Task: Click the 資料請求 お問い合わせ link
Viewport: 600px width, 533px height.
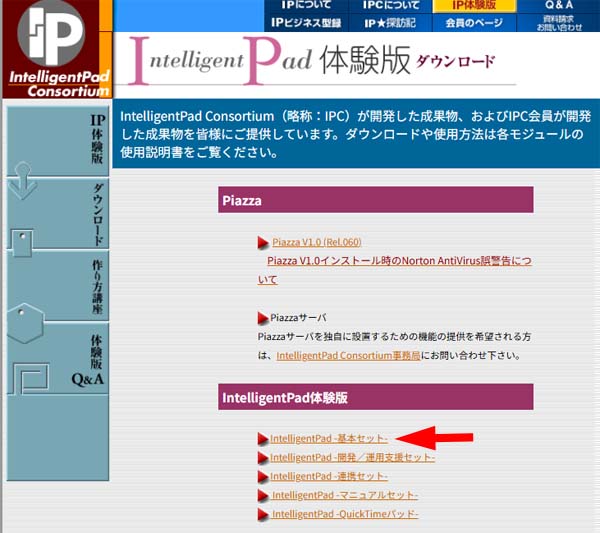Action: [559, 22]
